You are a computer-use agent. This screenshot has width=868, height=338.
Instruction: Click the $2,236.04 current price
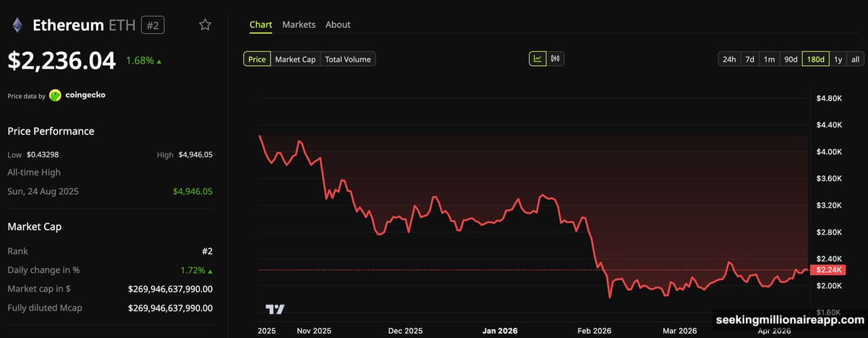61,61
